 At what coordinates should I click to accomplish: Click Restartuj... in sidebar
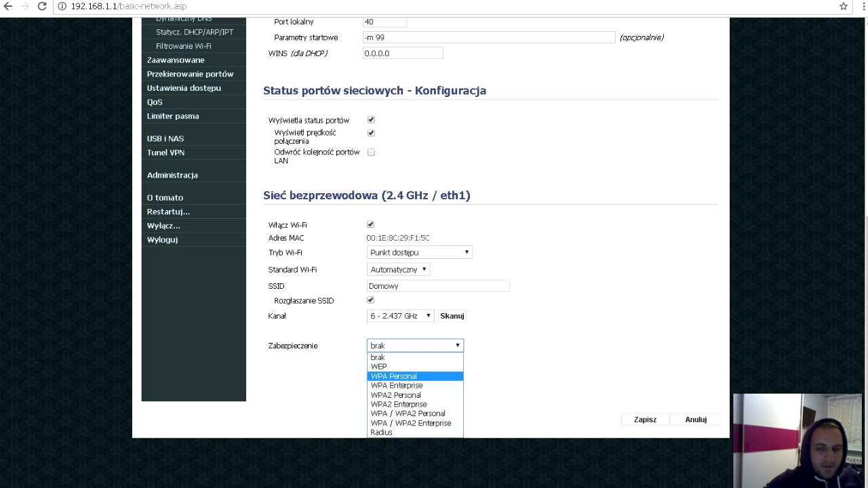click(168, 211)
